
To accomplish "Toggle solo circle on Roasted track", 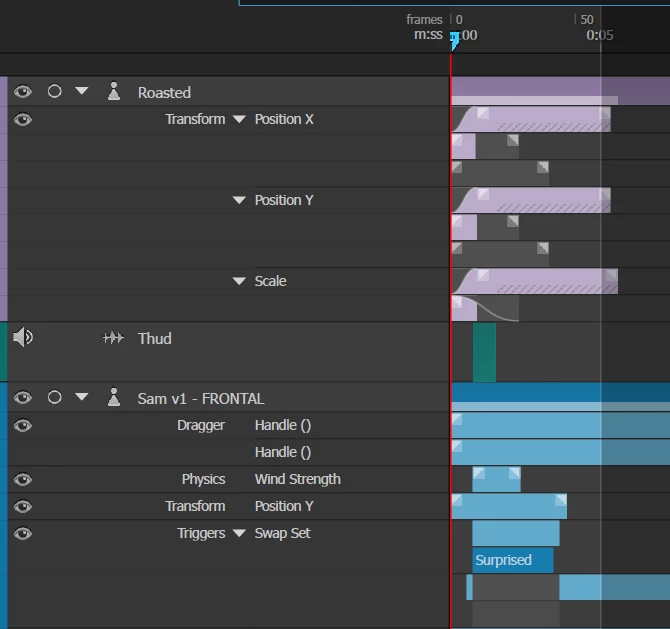I will 55,91.
